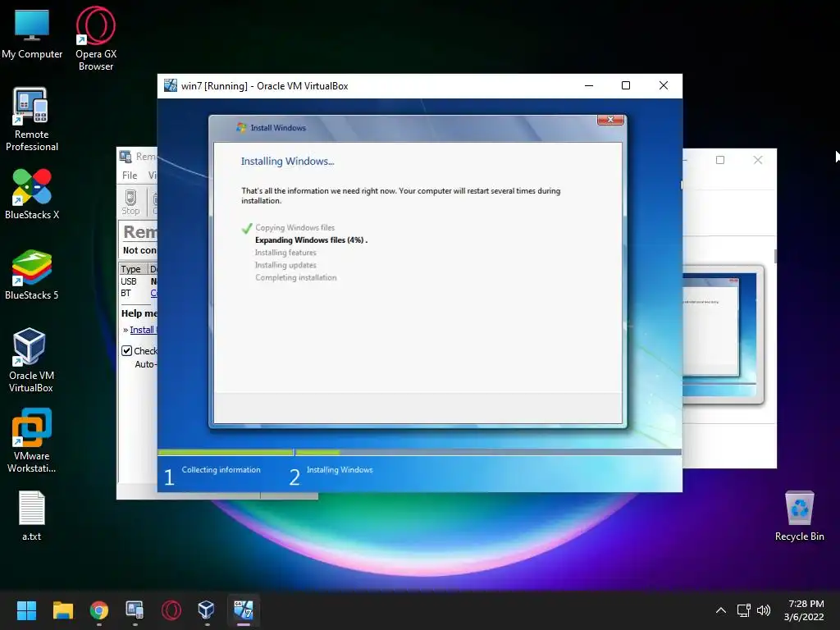The width and height of the screenshot is (840, 630).
Task: Switch to Remote Professional taskbar app
Action: [135, 610]
